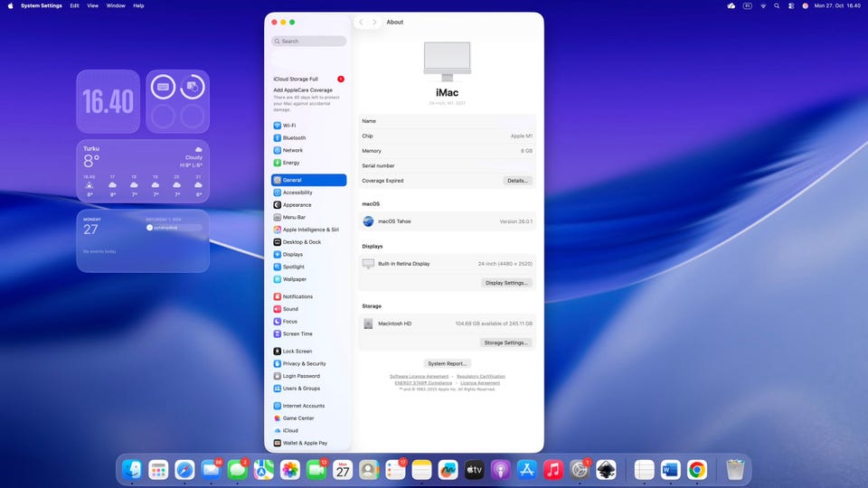Select Bluetooth in the sidebar
The height and width of the screenshot is (488, 868).
tap(294, 138)
